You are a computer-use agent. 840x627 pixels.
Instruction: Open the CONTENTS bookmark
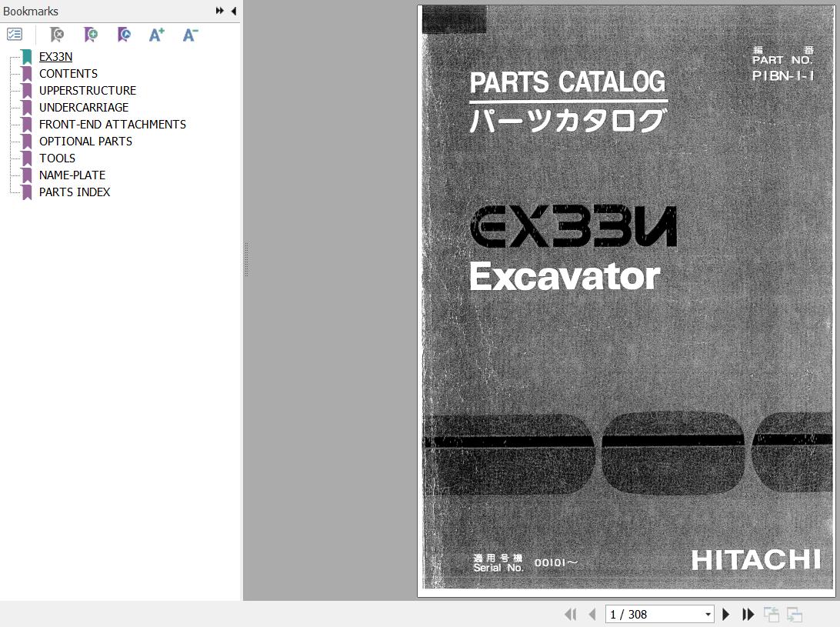tap(68, 73)
